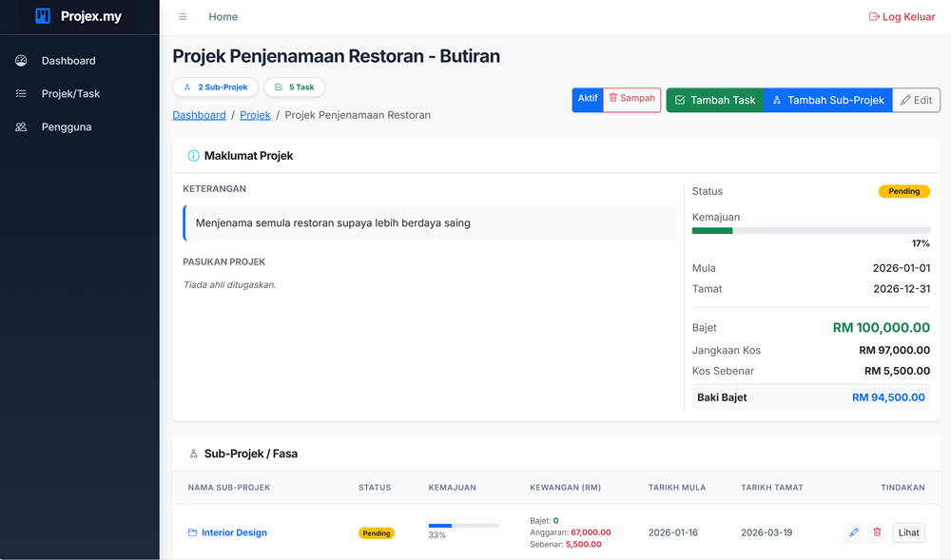Image resolution: width=951 pixels, height=560 pixels.
Task: Click the 2 Sub-Projek badge
Action: click(x=216, y=87)
